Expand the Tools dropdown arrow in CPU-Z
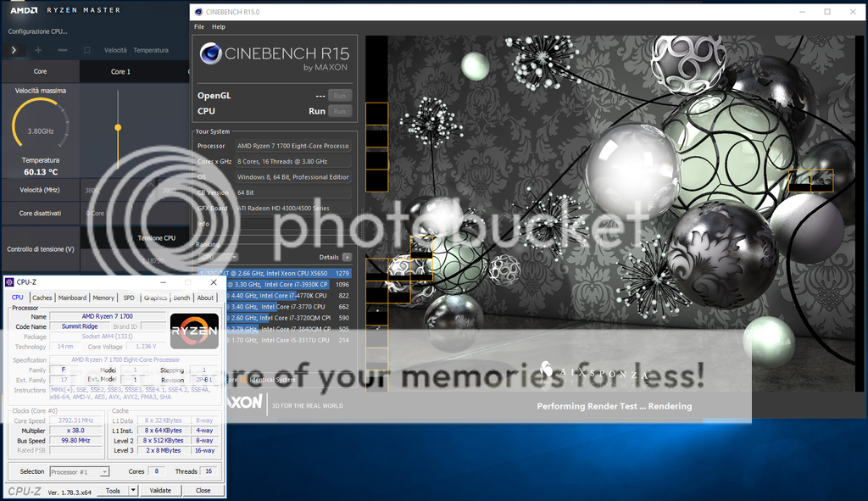This screenshot has width=868, height=501. tap(133, 490)
